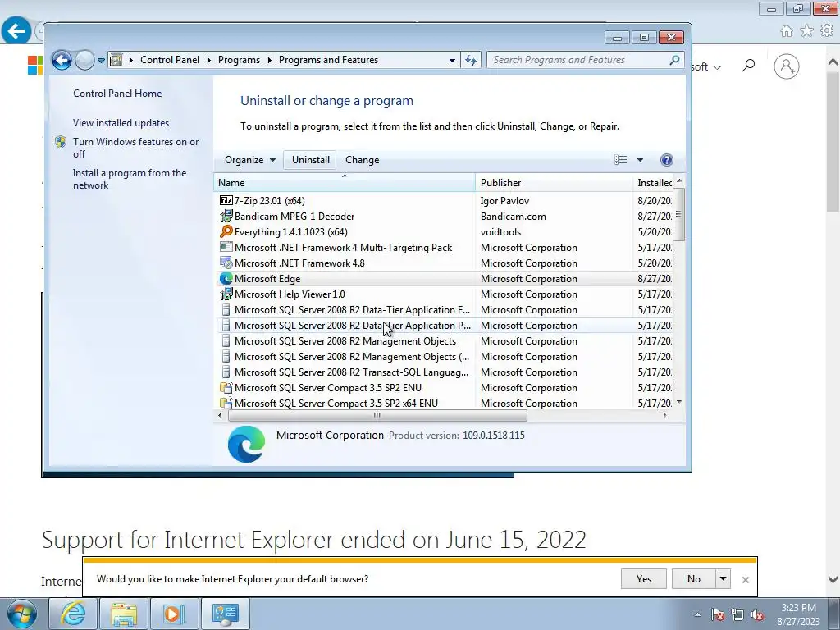Show hidden tray icons arrow
The image size is (840, 630).
[697, 614]
